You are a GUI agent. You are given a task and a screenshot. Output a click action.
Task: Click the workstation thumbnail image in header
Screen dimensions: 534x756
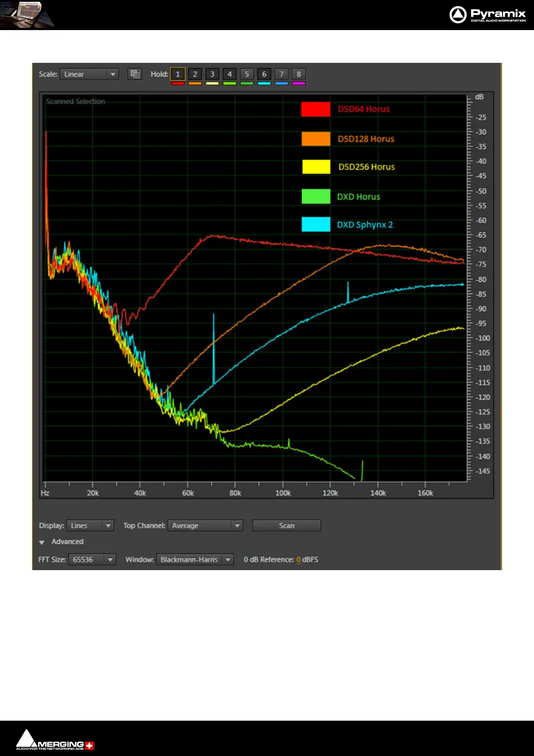point(27,15)
